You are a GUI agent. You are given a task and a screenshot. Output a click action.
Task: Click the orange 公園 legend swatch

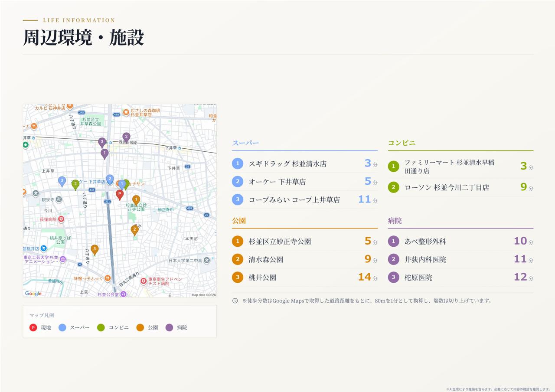pyautogui.click(x=140, y=327)
